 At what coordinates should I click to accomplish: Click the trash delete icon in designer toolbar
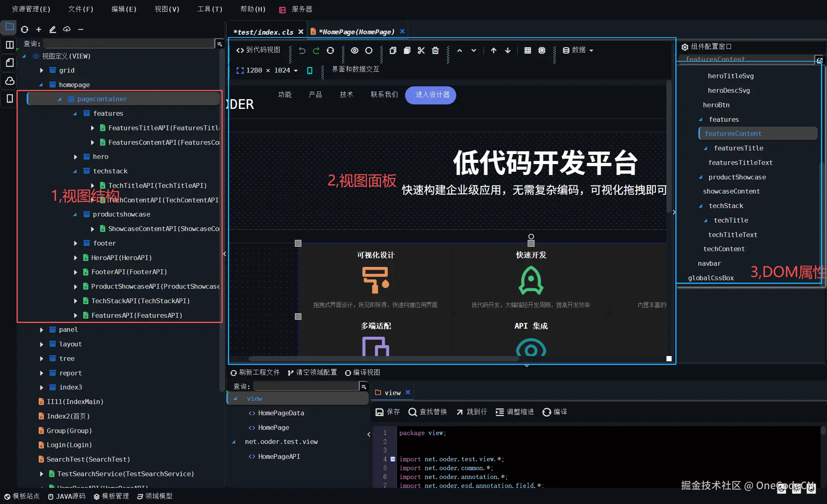coord(435,50)
